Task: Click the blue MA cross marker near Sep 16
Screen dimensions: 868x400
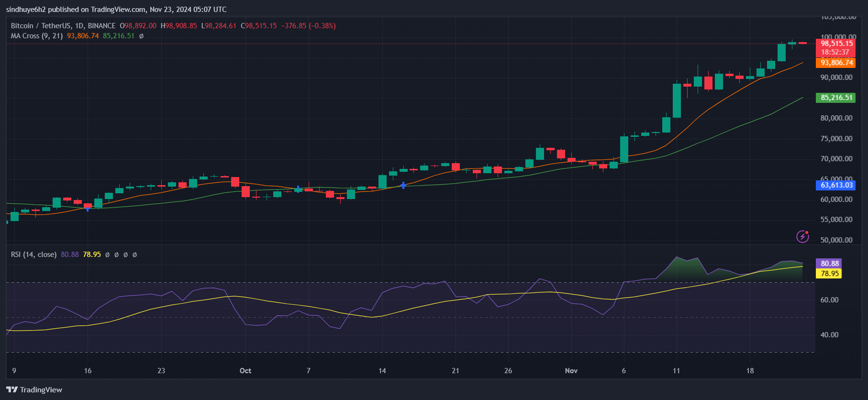Action: click(x=88, y=208)
